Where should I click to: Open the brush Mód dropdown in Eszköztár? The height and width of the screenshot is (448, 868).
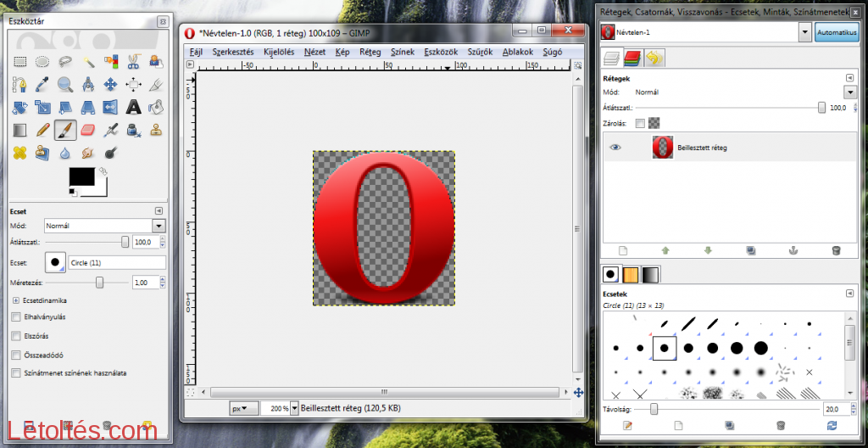(159, 226)
